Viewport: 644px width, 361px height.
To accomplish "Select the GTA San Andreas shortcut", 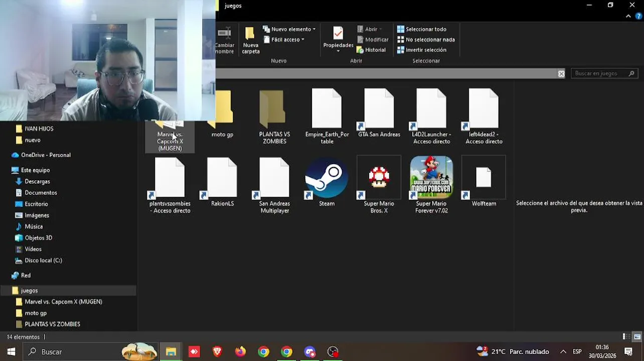I will click(x=379, y=113).
